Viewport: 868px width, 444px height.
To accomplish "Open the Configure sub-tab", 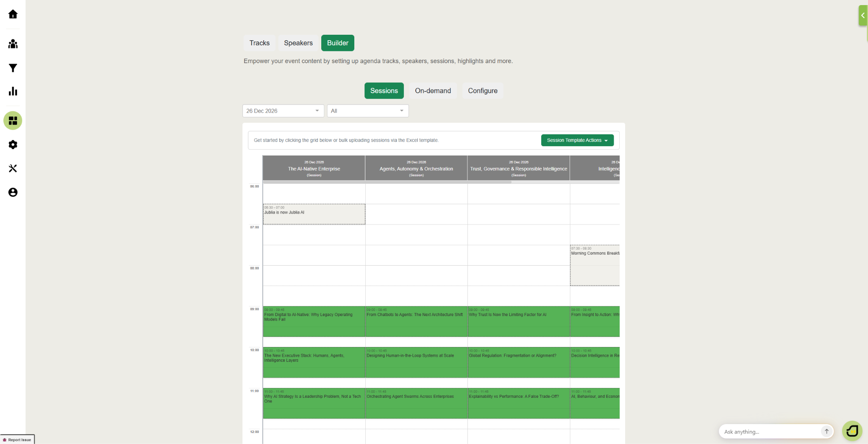I will [483, 91].
